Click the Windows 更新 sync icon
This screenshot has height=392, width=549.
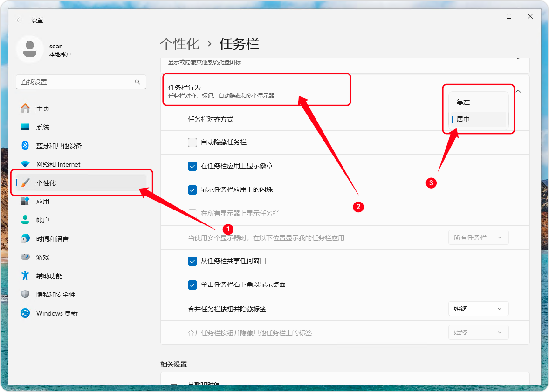pyautogui.click(x=25, y=313)
